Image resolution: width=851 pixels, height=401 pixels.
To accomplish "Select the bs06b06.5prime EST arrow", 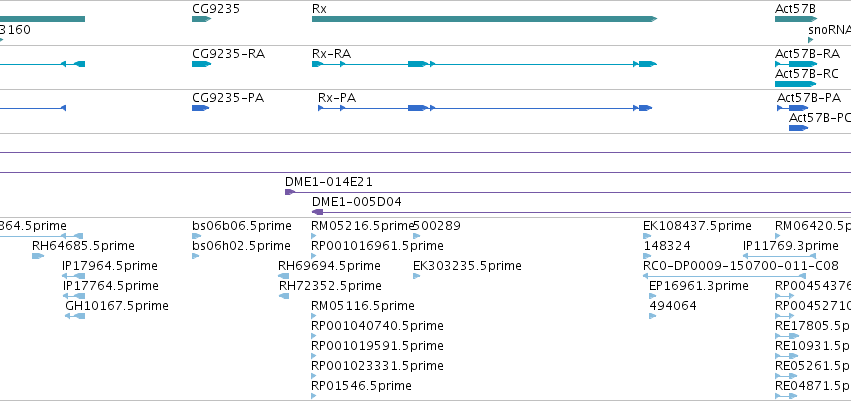I will (196, 236).
